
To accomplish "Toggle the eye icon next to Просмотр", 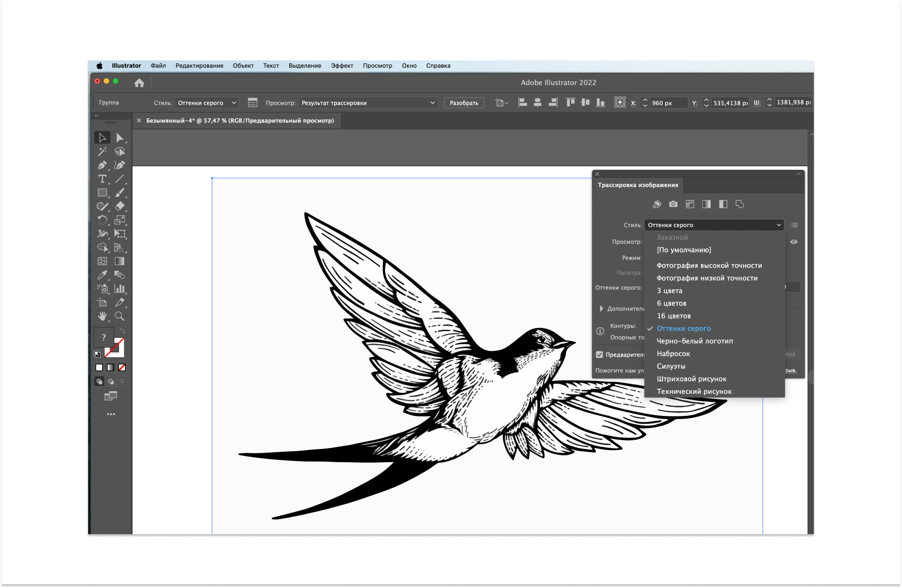I will 794,242.
